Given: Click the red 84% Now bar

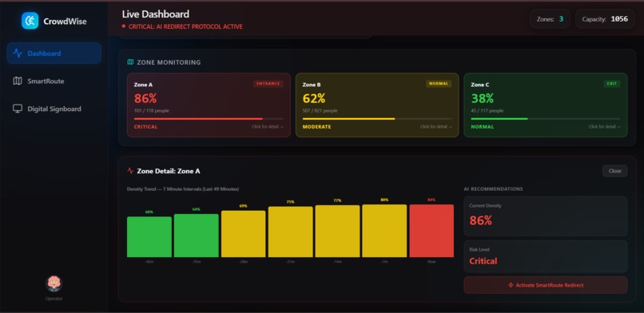Looking at the screenshot, I should (431, 231).
